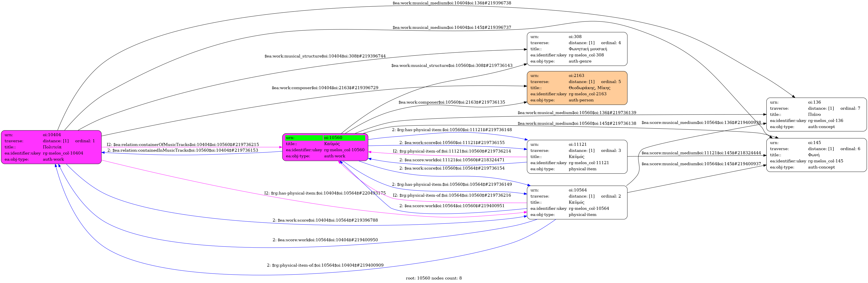Click score:musical_medium label oi:11121 to oi:145
The image size is (868, 283).
coord(701,153)
